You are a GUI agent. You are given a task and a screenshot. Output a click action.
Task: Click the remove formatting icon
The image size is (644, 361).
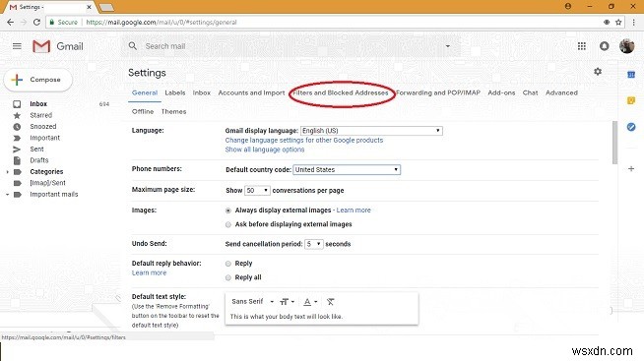tap(330, 302)
